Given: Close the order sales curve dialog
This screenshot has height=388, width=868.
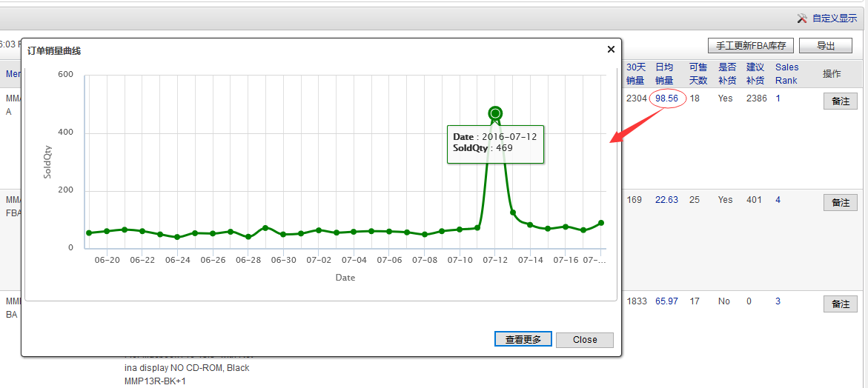Looking at the screenshot, I should (611, 50).
